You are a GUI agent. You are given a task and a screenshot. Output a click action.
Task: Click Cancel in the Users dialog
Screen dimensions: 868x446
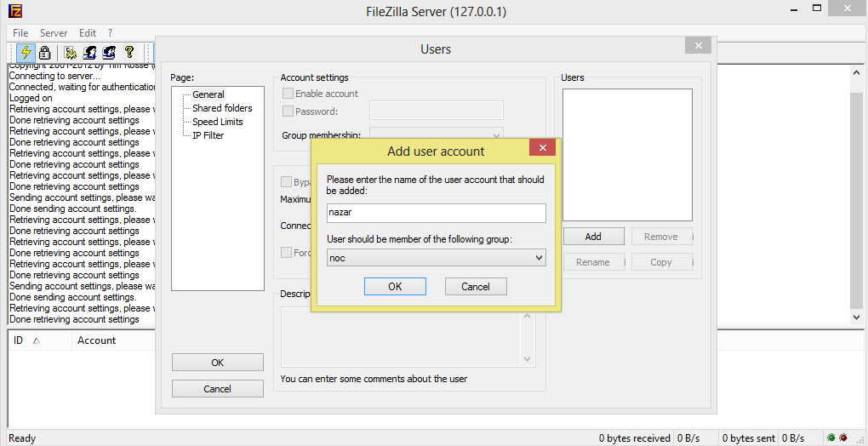[x=218, y=388]
